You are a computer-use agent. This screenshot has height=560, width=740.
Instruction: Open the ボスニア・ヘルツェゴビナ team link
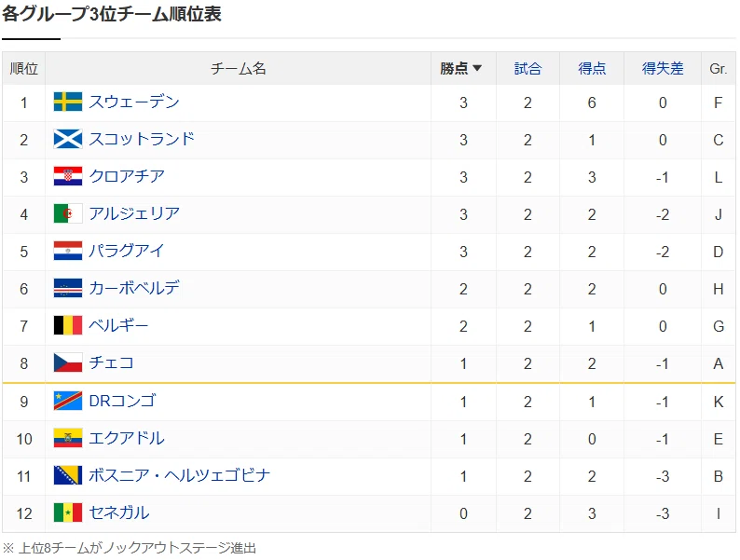tap(179, 475)
